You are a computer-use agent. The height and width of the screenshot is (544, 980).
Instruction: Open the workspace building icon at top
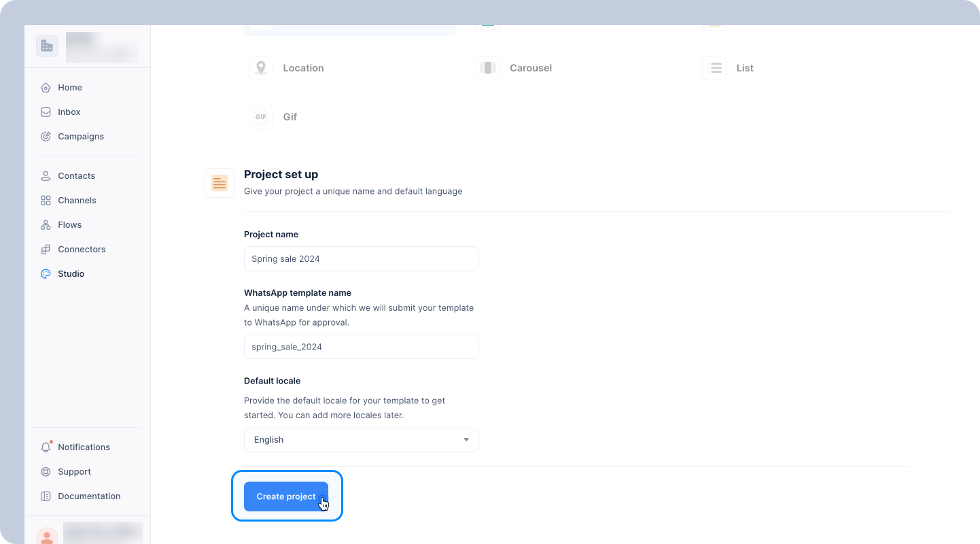coord(47,46)
